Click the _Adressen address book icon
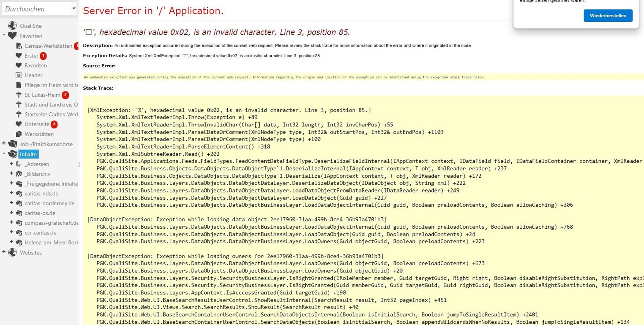This screenshot has height=325, width=644. point(19,164)
